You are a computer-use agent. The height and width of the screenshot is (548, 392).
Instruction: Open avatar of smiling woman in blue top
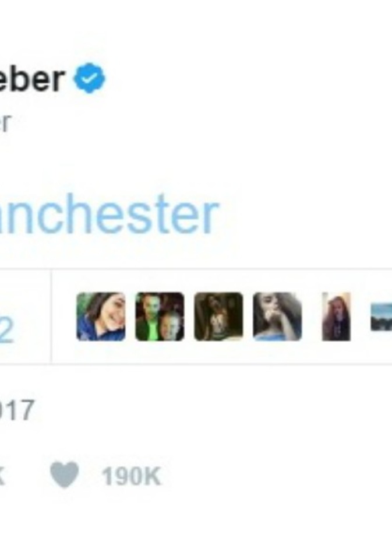pos(101,317)
